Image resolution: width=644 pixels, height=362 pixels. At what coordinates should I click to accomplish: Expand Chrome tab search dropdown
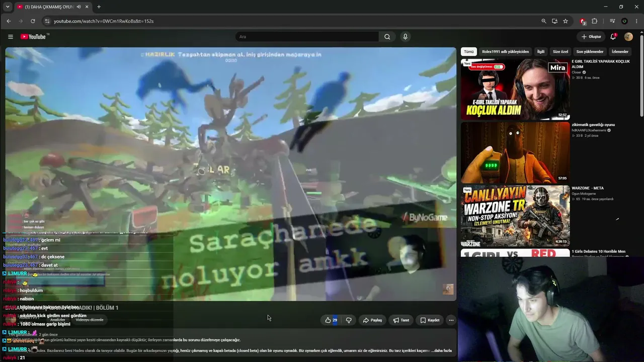tap(8, 7)
